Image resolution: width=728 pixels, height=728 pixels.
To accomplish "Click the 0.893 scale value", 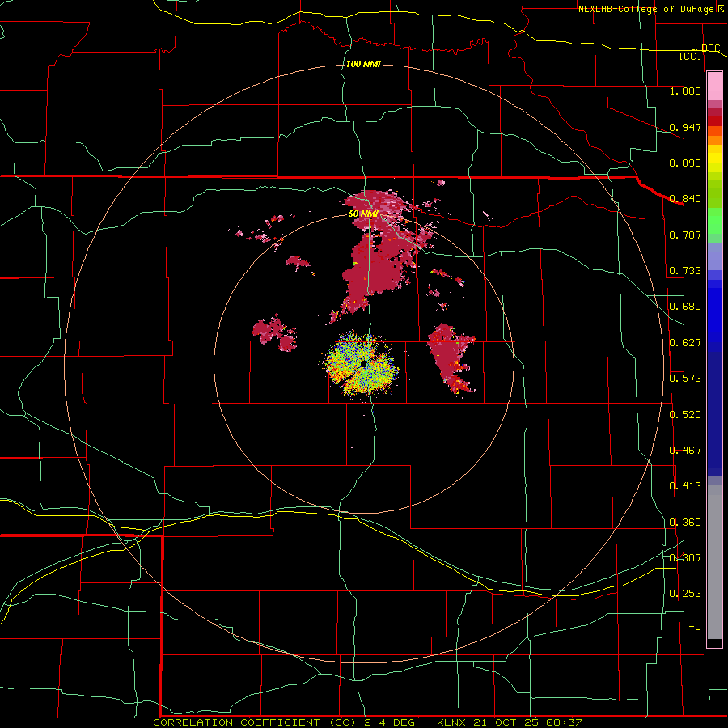I will pos(685,163).
